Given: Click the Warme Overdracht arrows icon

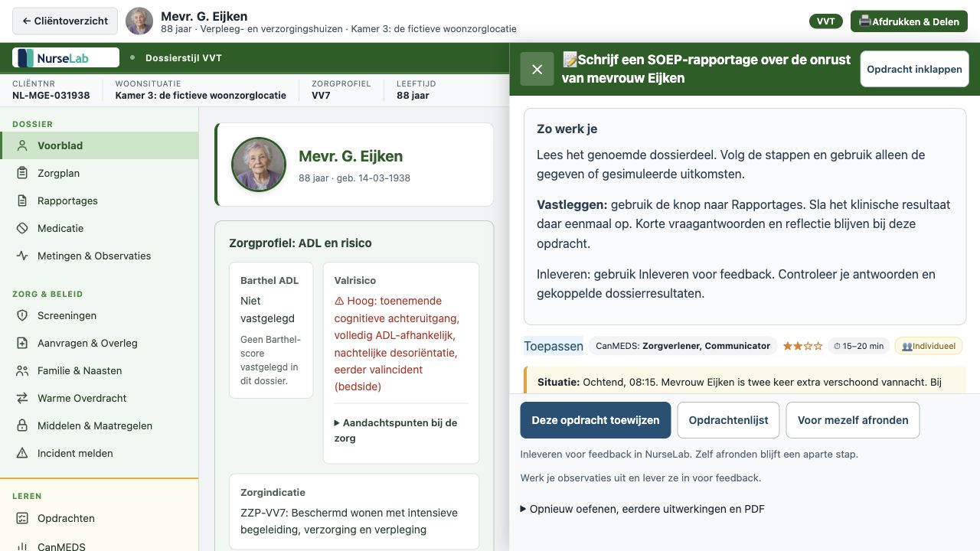Looking at the screenshot, I should coord(22,398).
